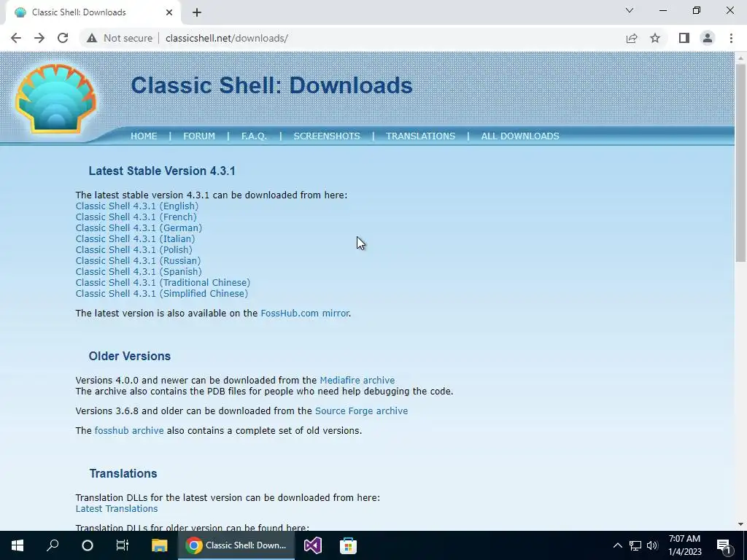Open the ALL DOWNLOADS menu item
Screen dimensions: 747x560
(520, 136)
